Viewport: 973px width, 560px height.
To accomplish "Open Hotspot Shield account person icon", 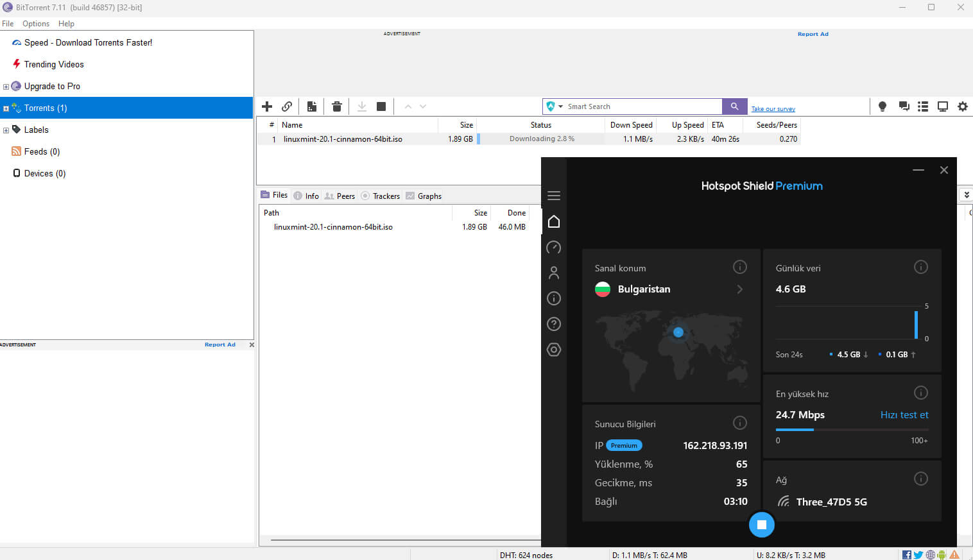I will [x=554, y=273].
